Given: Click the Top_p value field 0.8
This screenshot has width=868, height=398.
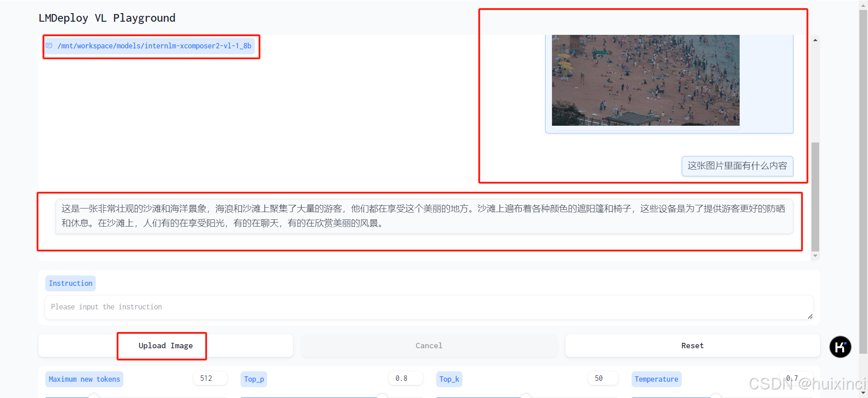Looking at the screenshot, I should pyautogui.click(x=405, y=378).
